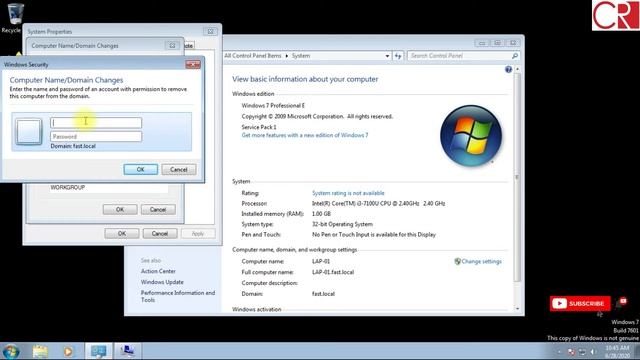Click the LAP-01.fast.local full computer name
The image size is (640, 360).
point(333,272)
